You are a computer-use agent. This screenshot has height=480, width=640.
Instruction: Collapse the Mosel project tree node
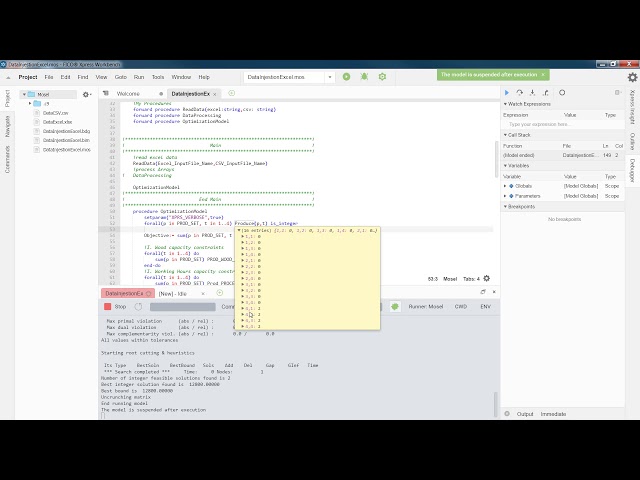tap(24, 94)
